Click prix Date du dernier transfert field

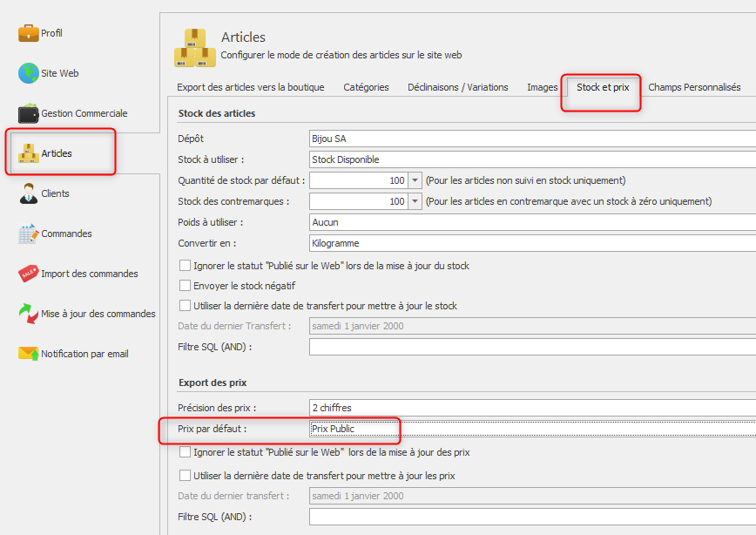click(532, 496)
